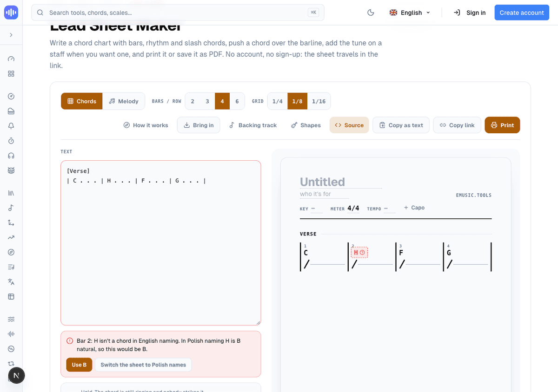Edit the Untitled sheet title

point(341,182)
